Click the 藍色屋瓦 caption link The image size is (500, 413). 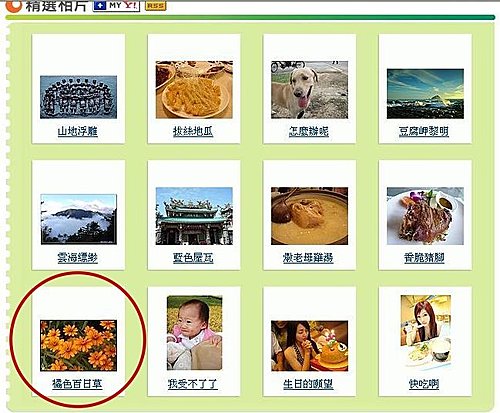click(193, 258)
